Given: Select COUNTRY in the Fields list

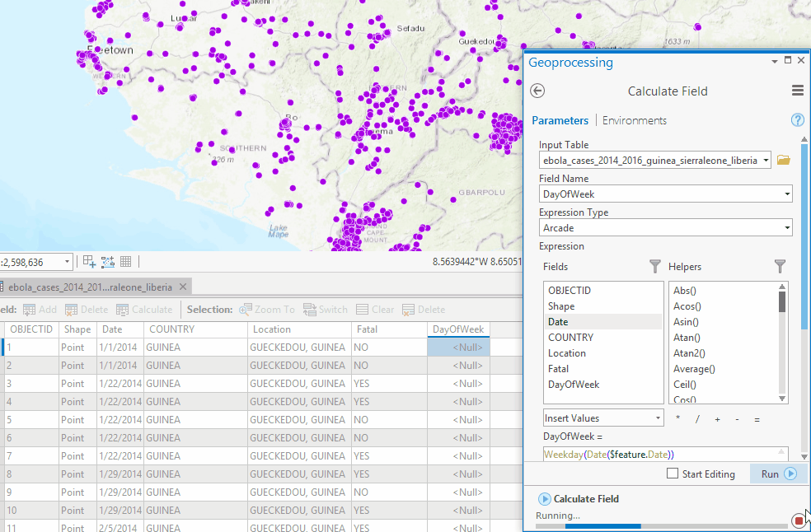Looking at the screenshot, I should point(570,338).
